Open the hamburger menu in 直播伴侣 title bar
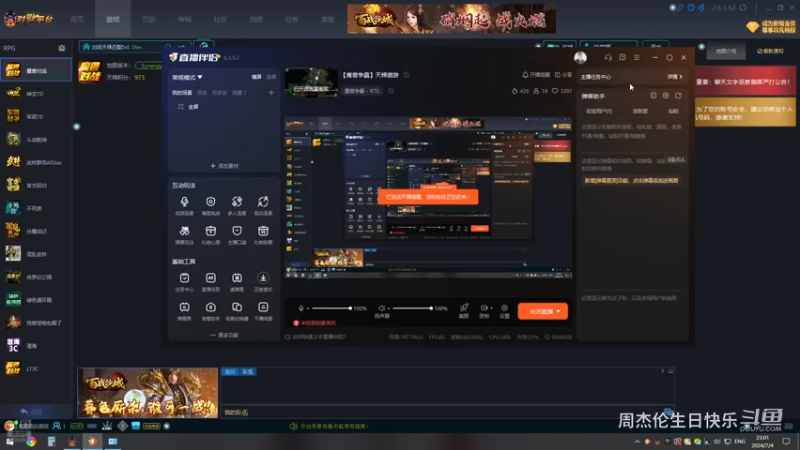Screen dimensions: 800x450 pos(636,58)
